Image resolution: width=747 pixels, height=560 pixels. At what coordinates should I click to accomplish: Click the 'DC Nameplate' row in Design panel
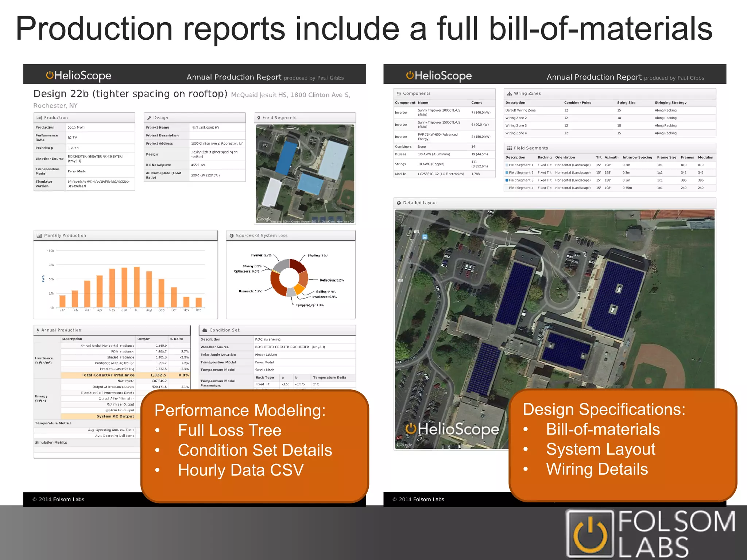(x=195, y=165)
